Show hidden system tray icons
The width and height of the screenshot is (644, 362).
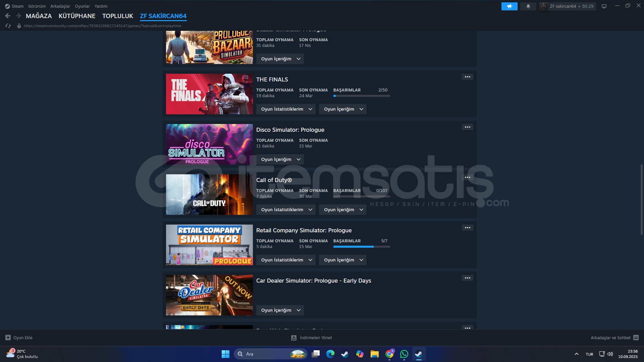[x=576, y=354]
